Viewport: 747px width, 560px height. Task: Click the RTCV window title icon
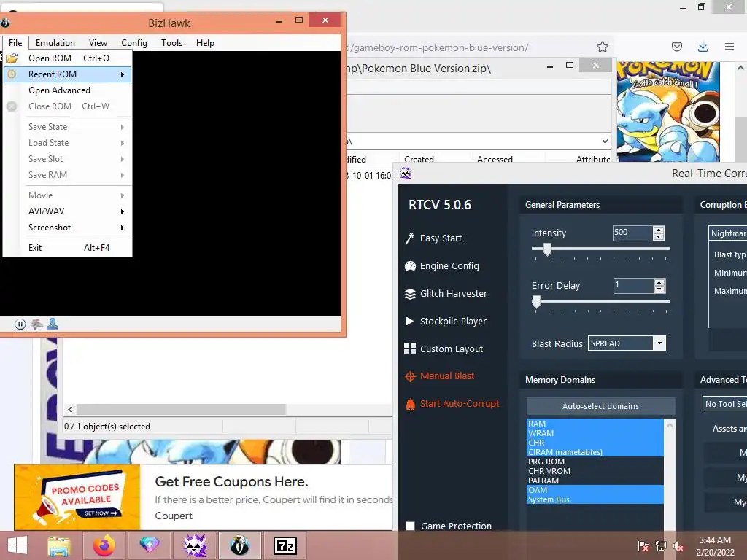[406, 173]
